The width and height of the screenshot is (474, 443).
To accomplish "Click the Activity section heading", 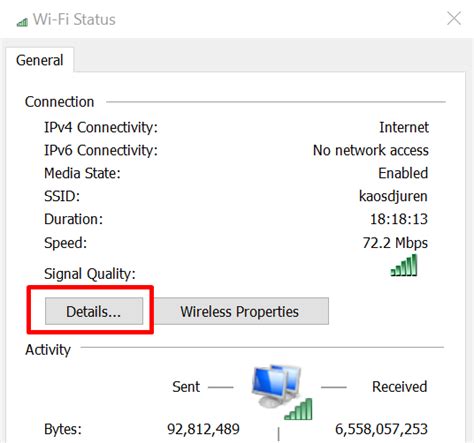I will tap(48, 350).
